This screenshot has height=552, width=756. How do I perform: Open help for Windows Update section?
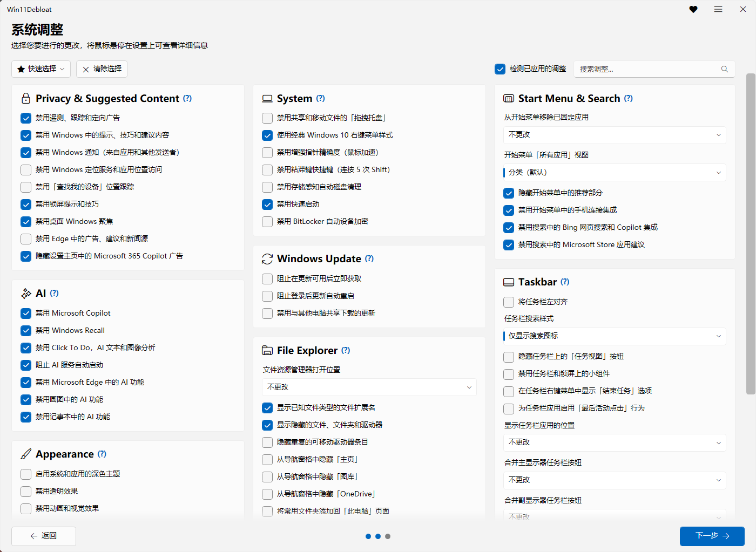point(369,258)
